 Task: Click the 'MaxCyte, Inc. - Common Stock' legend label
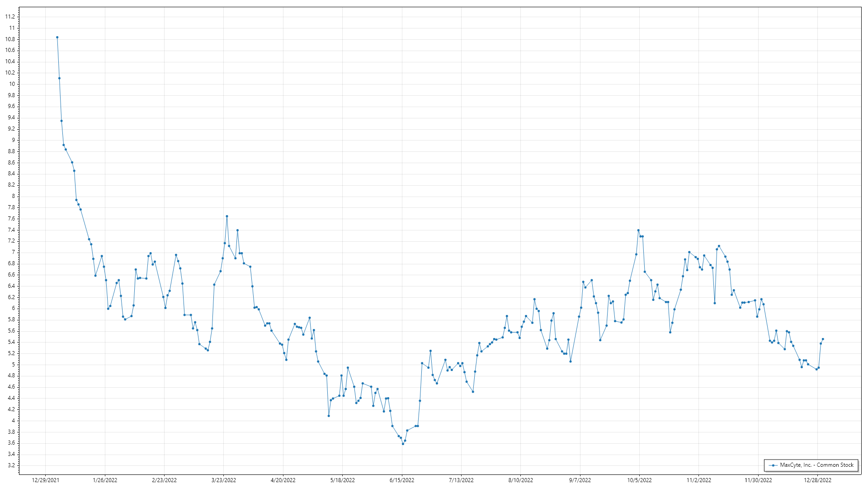(x=816, y=465)
